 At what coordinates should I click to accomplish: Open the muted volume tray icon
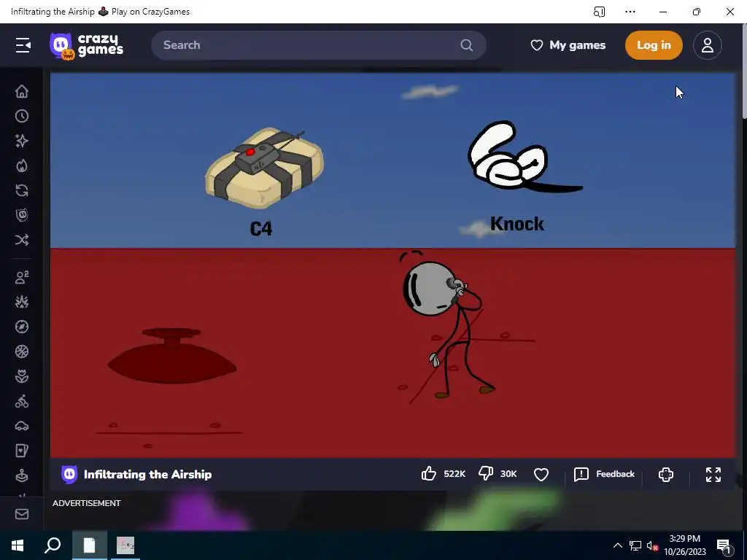[x=652, y=545]
